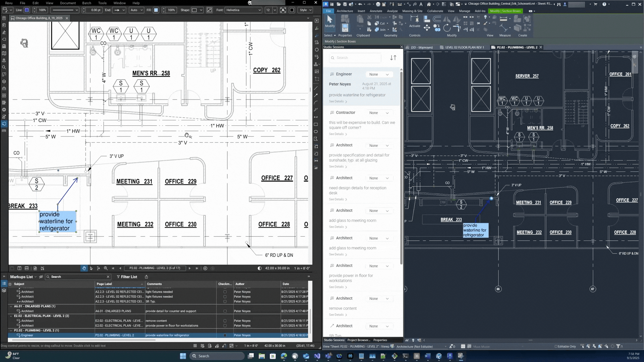Check the box for 'provide waterline for refrigerator' row
The height and width of the screenshot is (362, 644).
[225, 335]
